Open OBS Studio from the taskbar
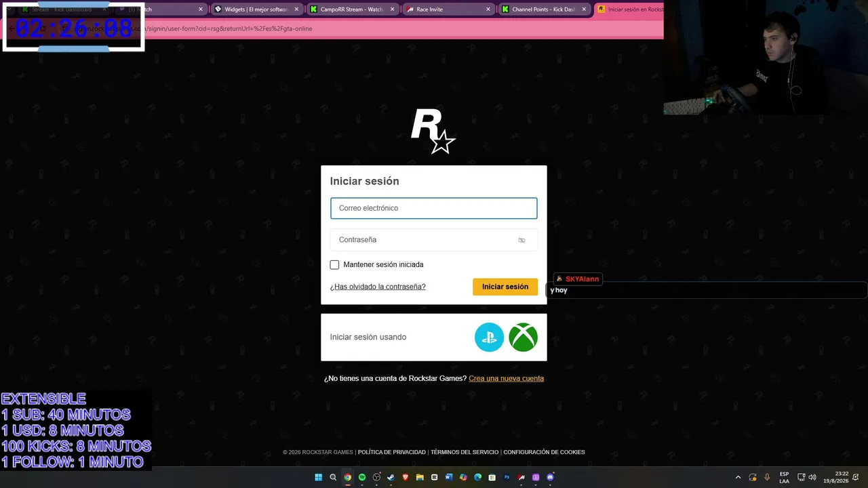 (376, 477)
